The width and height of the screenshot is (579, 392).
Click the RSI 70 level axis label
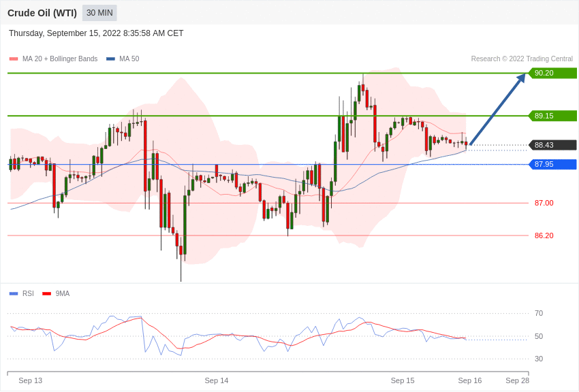point(539,313)
